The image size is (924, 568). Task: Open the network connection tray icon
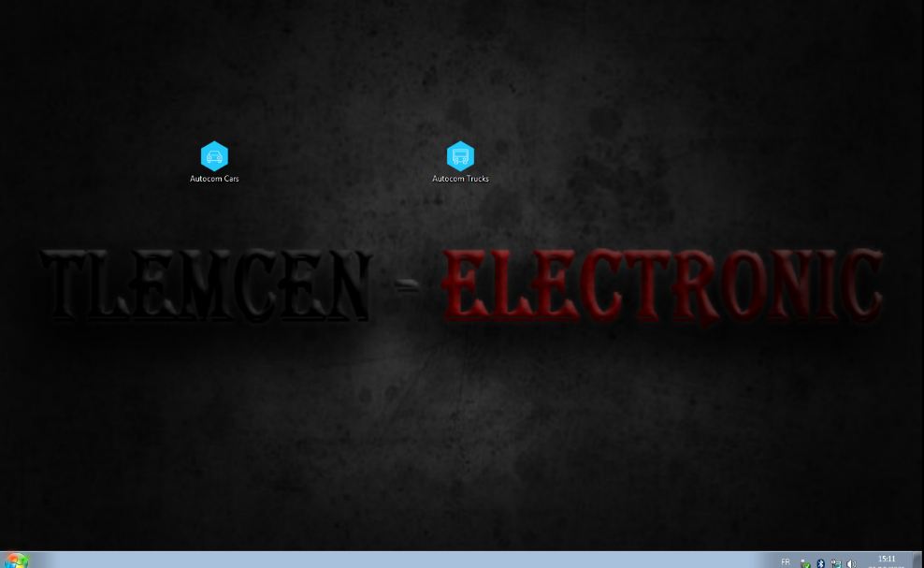point(835,564)
